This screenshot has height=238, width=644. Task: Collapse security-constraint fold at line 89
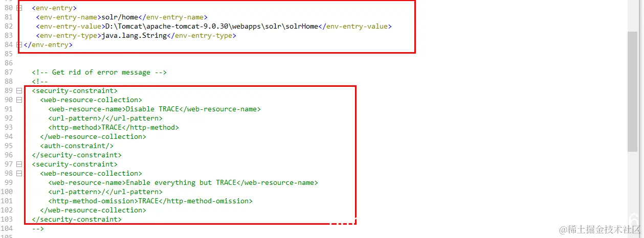point(19,91)
